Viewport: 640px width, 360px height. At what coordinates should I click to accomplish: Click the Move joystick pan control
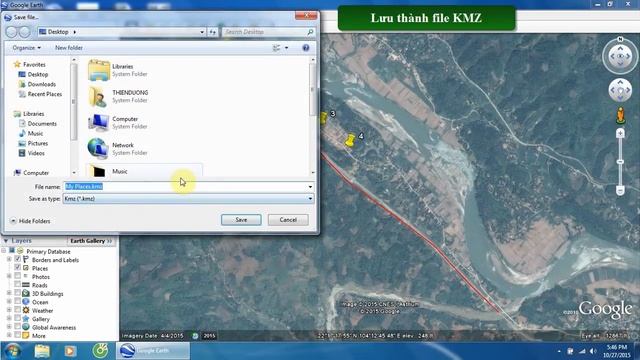pos(620,90)
